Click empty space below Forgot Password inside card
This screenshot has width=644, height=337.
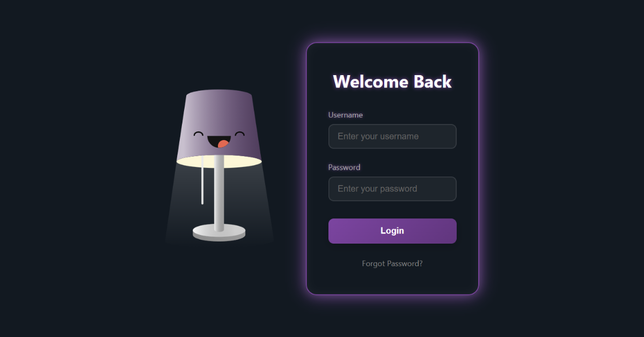392,281
